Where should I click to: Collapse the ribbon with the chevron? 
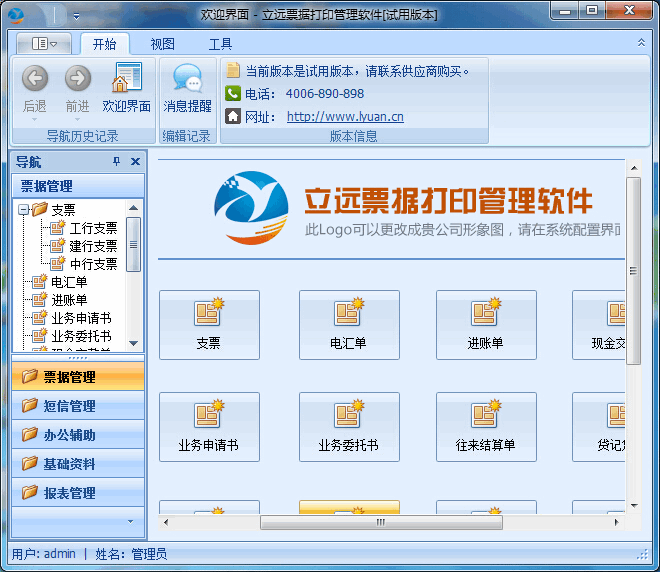pos(641,44)
